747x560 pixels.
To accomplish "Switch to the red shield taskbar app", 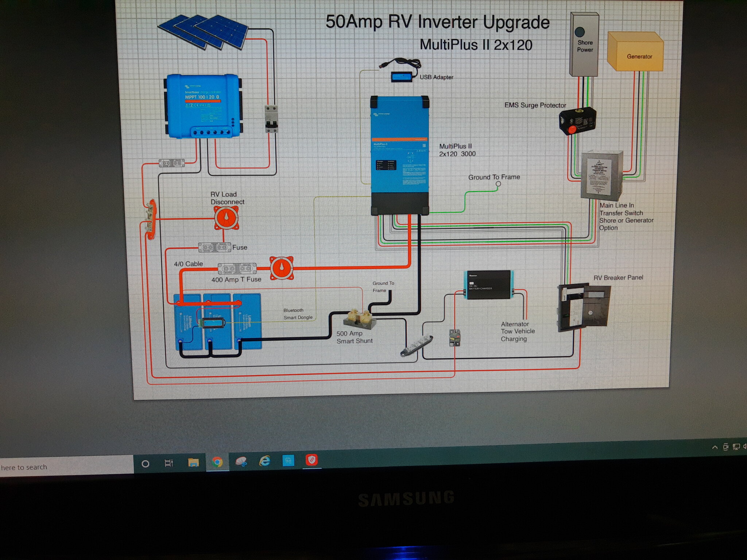I will 311,460.
